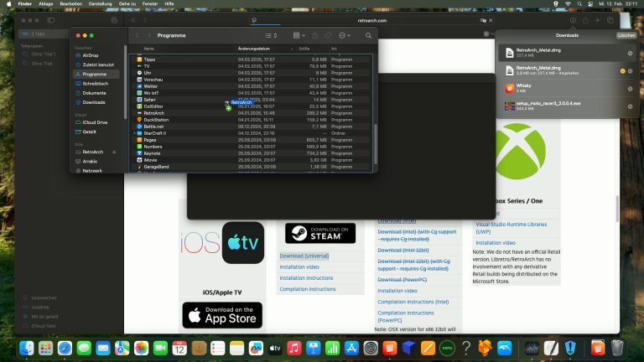The width and height of the screenshot is (644, 362).
Task: Click Finder window search magnifier
Action: (368, 36)
